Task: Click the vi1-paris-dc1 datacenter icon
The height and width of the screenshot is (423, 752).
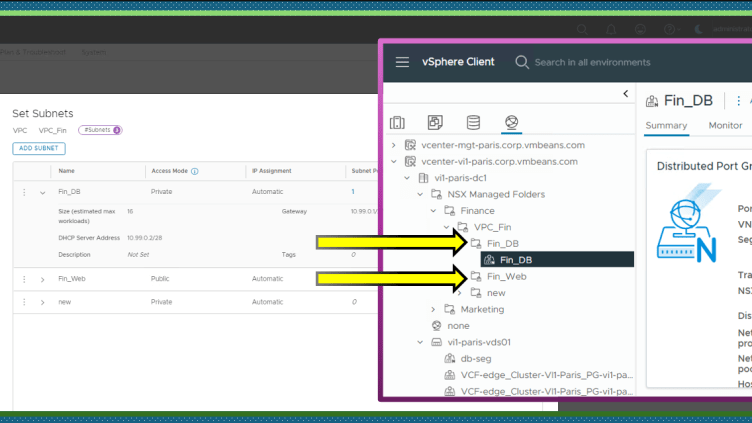Action: [423, 178]
